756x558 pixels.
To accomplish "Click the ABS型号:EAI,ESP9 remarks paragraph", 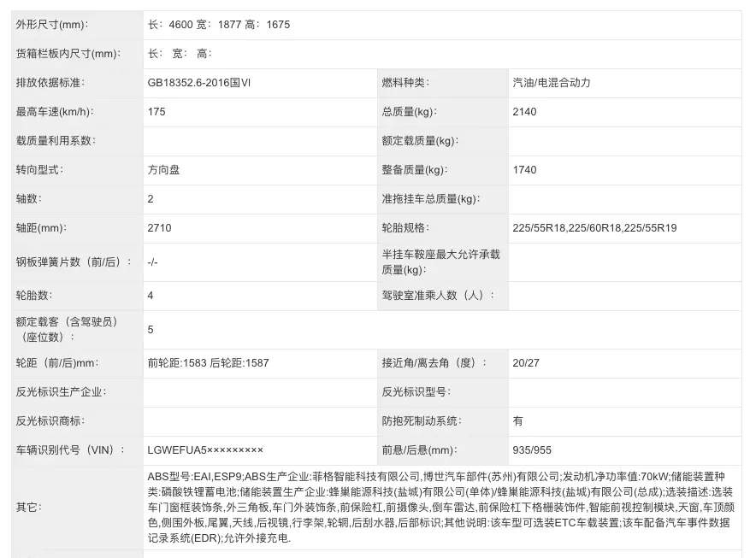I will tap(441, 507).
